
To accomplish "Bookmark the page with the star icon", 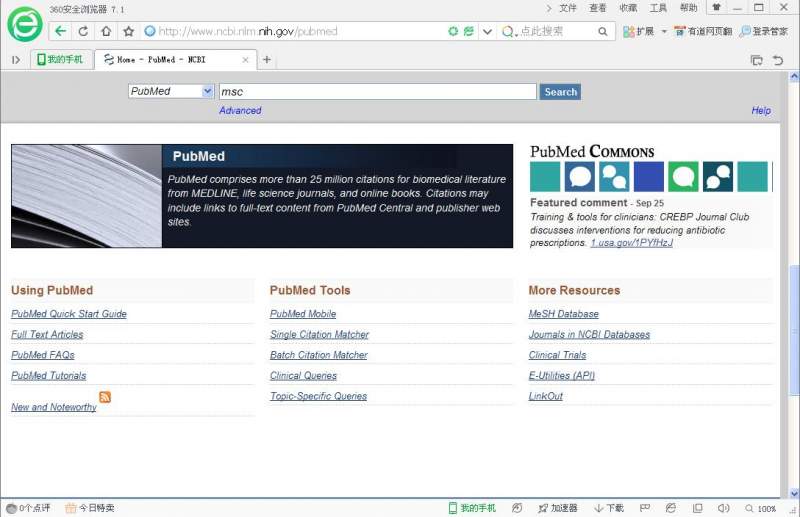I will point(129,31).
